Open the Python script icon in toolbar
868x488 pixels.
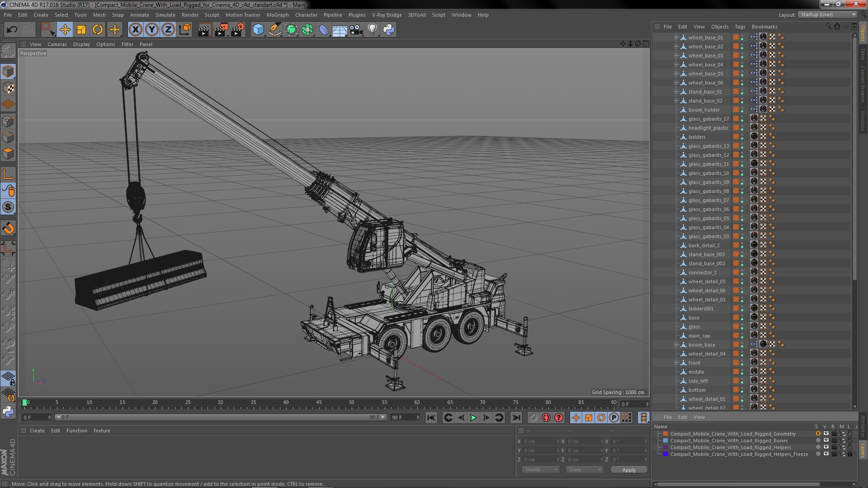[x=389, y=30]
